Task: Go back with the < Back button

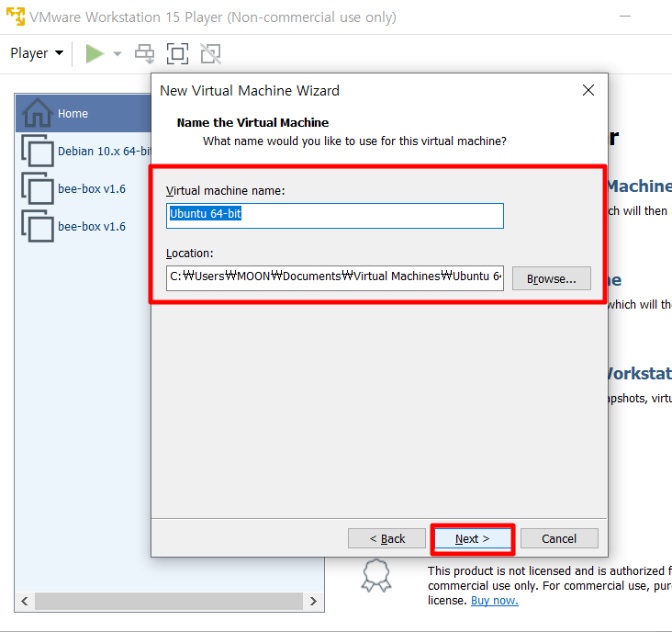Action: [386, 538]
